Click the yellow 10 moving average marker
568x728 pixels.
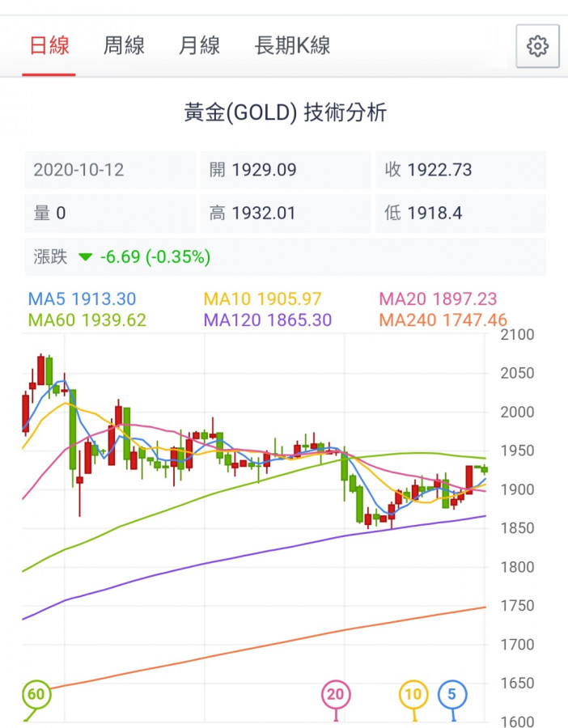tap(413, 694)
